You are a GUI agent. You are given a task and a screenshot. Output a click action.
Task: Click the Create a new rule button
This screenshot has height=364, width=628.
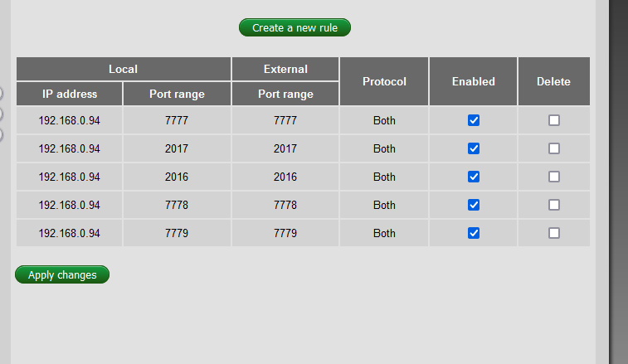pos(295,28)
